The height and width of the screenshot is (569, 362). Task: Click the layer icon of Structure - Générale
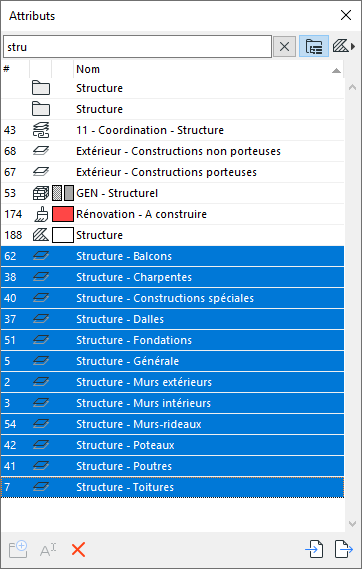point(41,361)
